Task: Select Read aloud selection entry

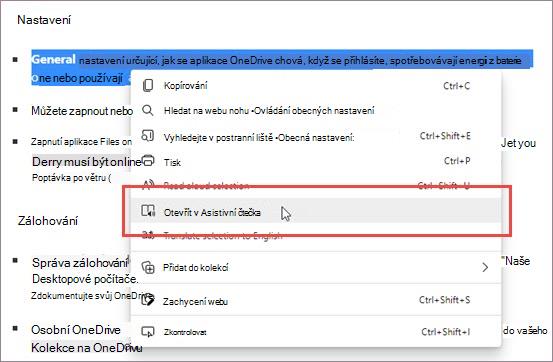Action: [x=316, y=186]
